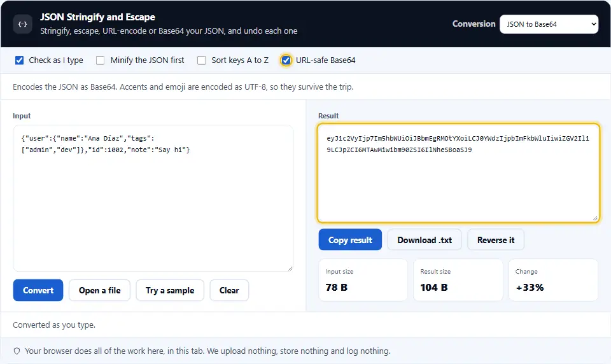
Task: Click the shield privacy icon in footer
Action: [x=17, y=351]
